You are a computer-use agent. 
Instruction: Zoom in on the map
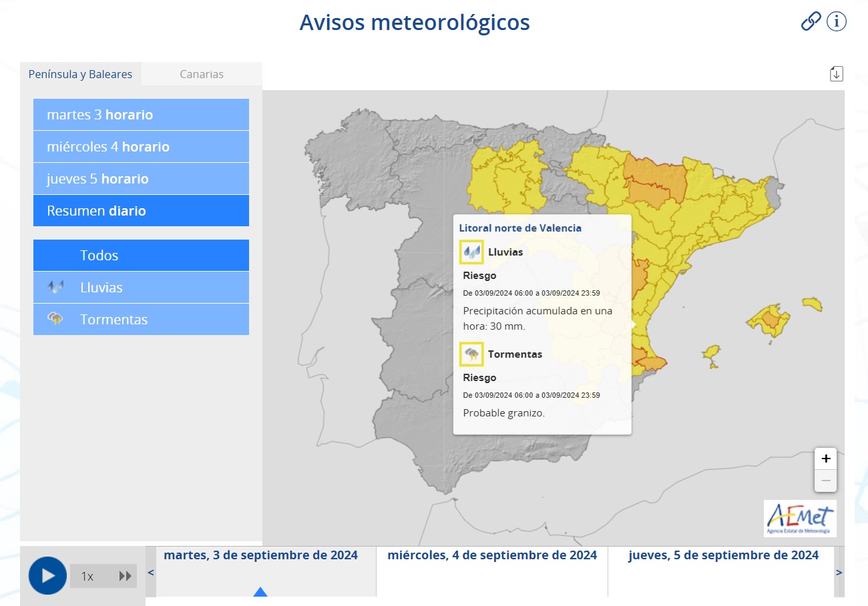(825, 458)
